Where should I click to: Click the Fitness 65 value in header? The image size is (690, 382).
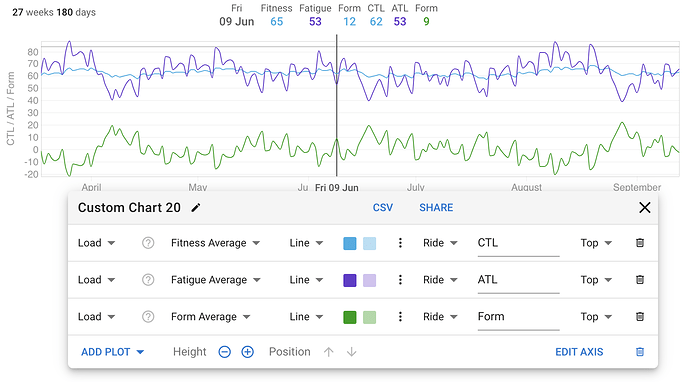click(276, 22)
